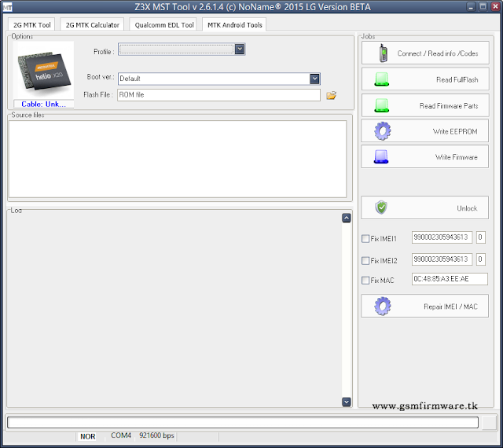
Task: Click the green icon beside Read Firmware Parts
Action: [x=382, y=105]
